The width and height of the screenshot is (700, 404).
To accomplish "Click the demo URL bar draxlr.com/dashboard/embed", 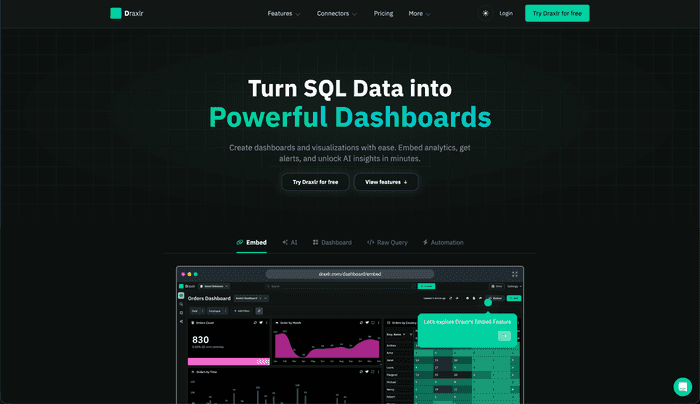I will (x=350, y=274).
